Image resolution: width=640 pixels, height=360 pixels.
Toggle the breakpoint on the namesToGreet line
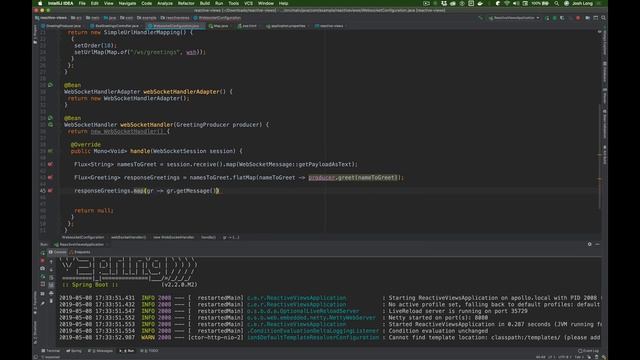tap(50, 164)
